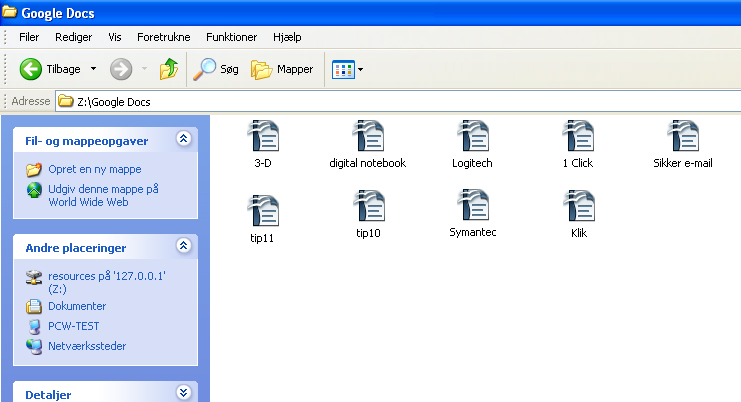Open the Tilbage history dropdown arrow
This screenshot has height=402, width=741.
[94, 70]
